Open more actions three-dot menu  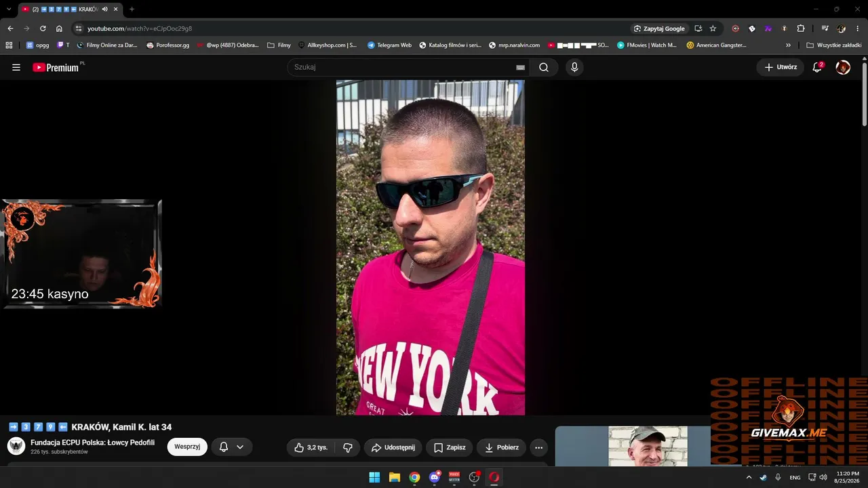coord(538,447)
